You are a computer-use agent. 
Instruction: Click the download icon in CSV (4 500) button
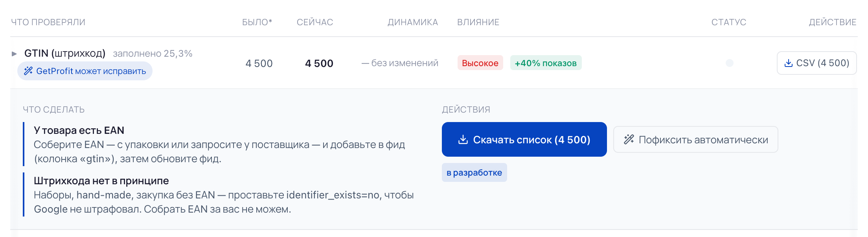coord(788,63)
